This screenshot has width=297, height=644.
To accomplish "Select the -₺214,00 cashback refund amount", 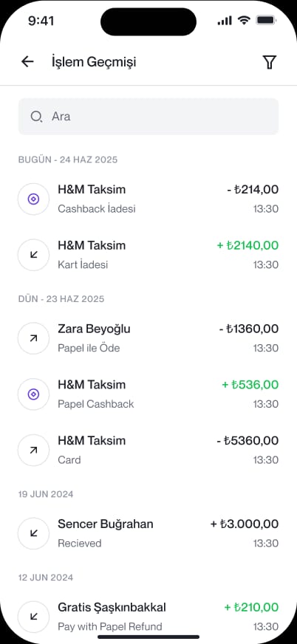I will (x=253, y=190).
